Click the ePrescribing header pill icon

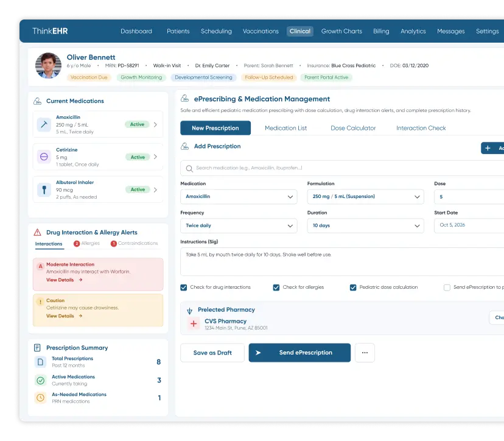[185, 99]
